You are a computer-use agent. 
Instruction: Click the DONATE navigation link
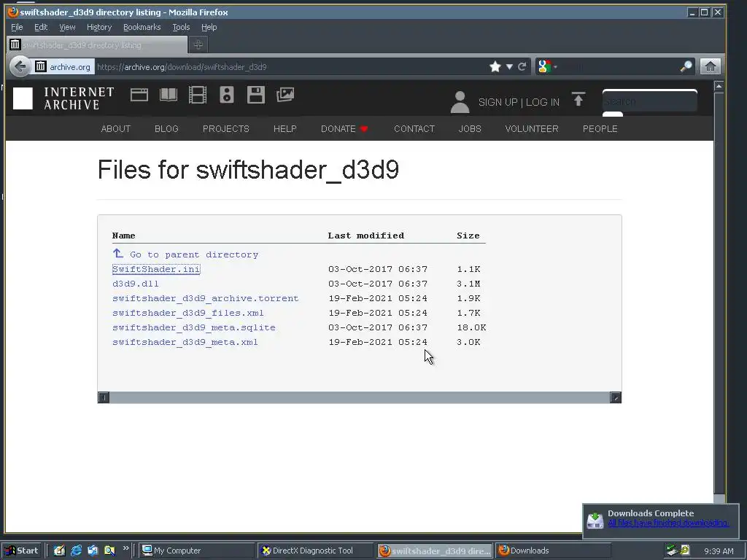tap(338, 129)
